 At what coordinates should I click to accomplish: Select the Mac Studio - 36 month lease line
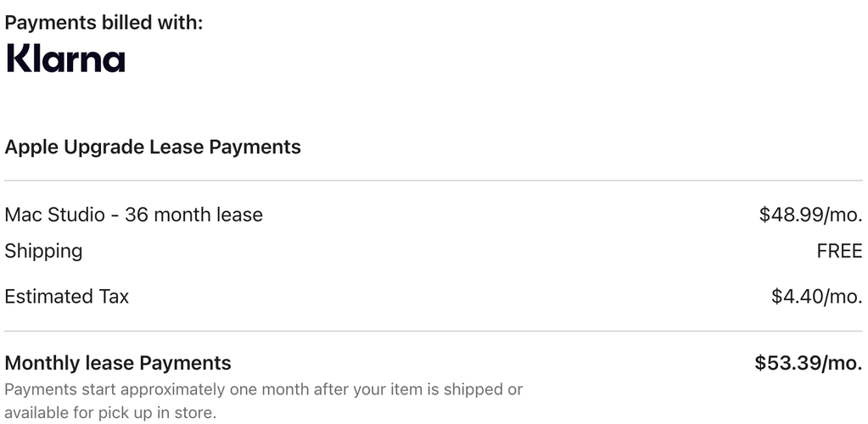coord(133,215)
